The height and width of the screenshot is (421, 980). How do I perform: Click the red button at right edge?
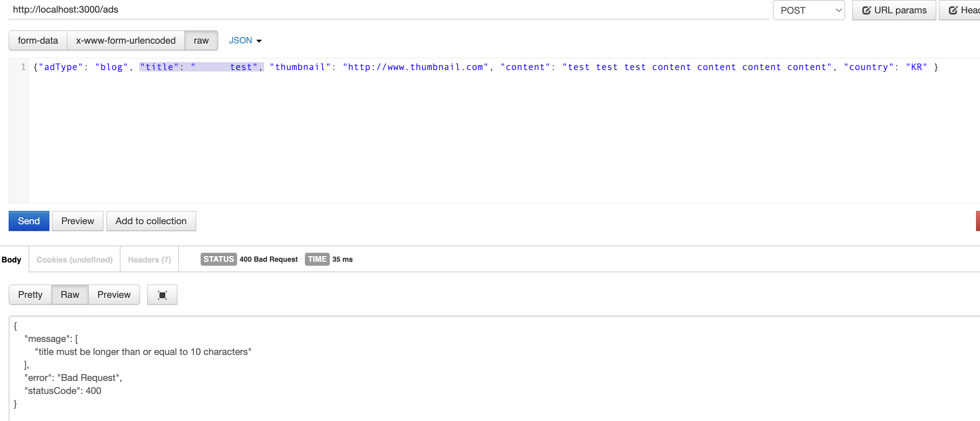[977, 221]
